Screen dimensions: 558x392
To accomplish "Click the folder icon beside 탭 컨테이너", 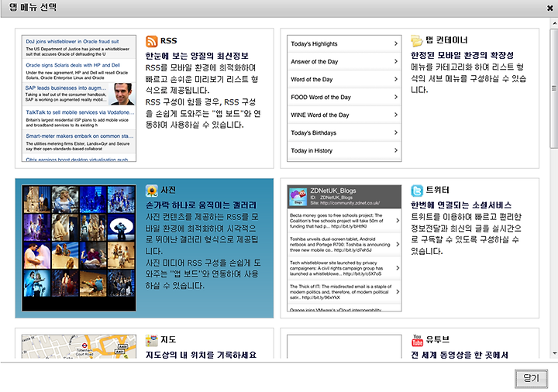I will [x=417, y=40].
